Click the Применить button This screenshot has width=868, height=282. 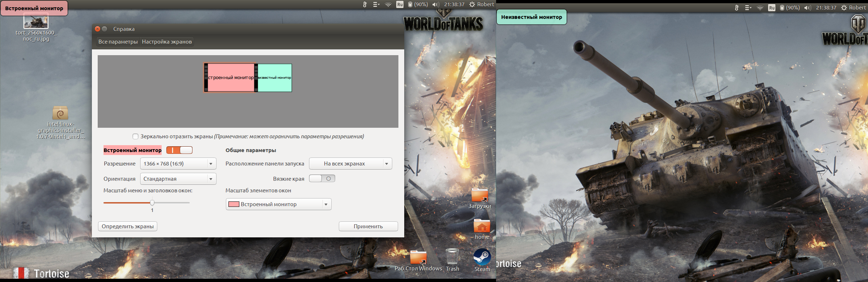368,226
